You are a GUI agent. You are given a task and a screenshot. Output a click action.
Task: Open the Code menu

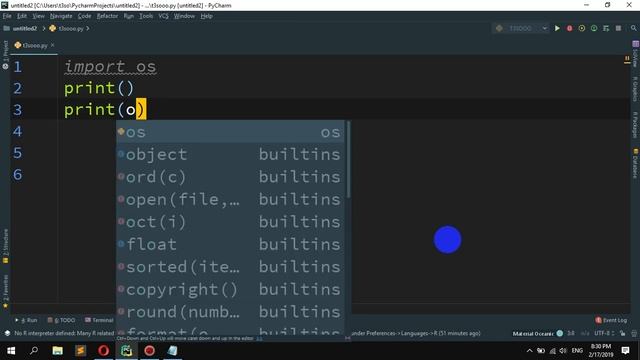coord(84,16)
